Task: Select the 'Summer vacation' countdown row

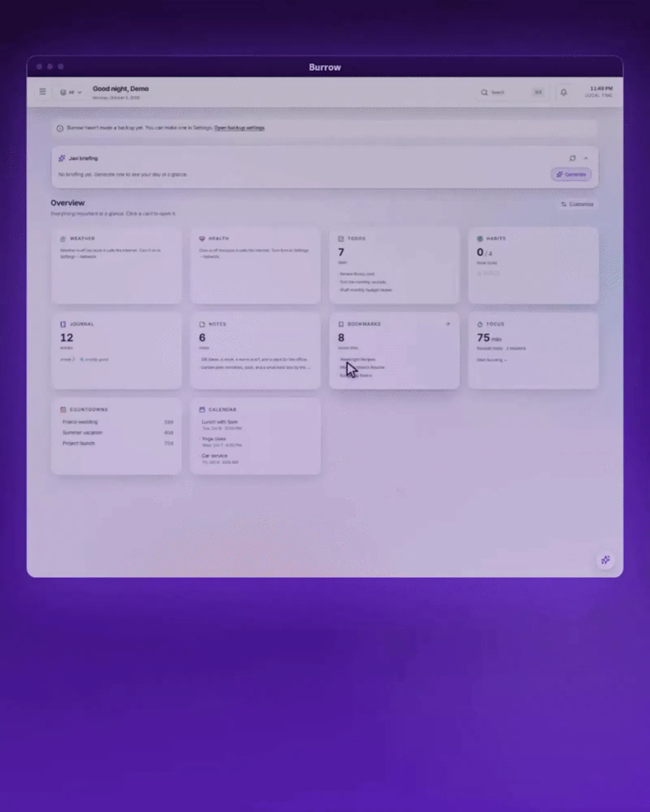Action: pos(118,432)
